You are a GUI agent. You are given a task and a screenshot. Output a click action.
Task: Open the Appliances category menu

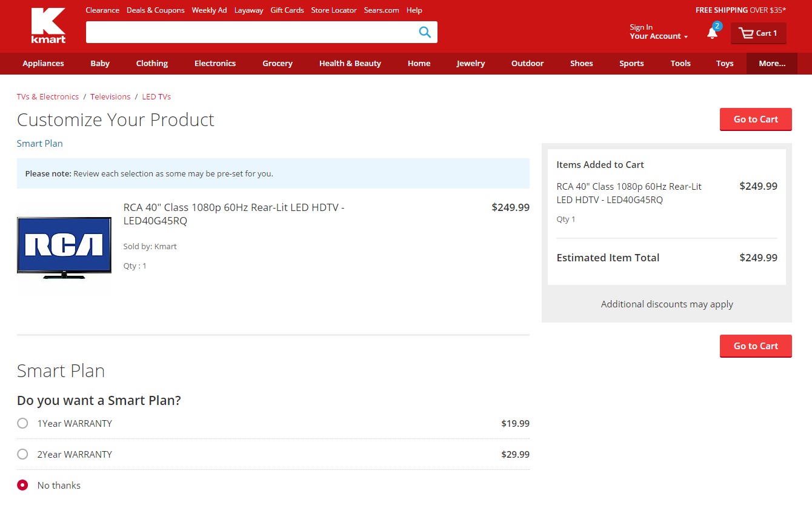point(43,63)
